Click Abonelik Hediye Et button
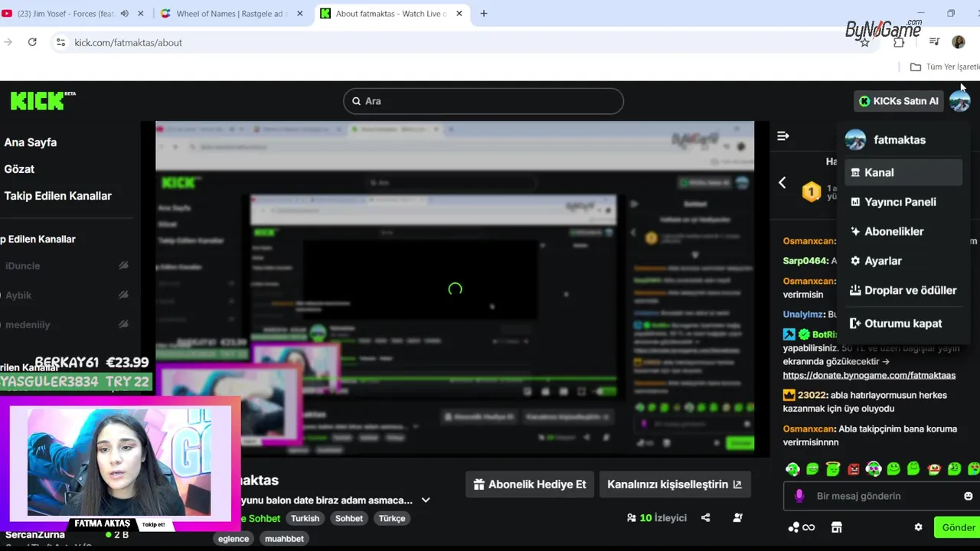The height and width of the screenshot is (551, 980). tap(530, 484)
